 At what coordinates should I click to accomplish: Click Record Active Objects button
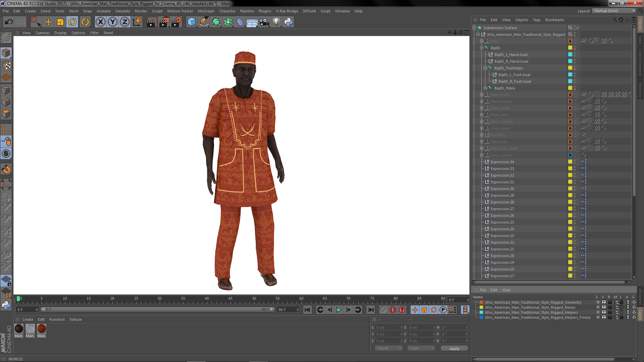click(x=383, y=310)
